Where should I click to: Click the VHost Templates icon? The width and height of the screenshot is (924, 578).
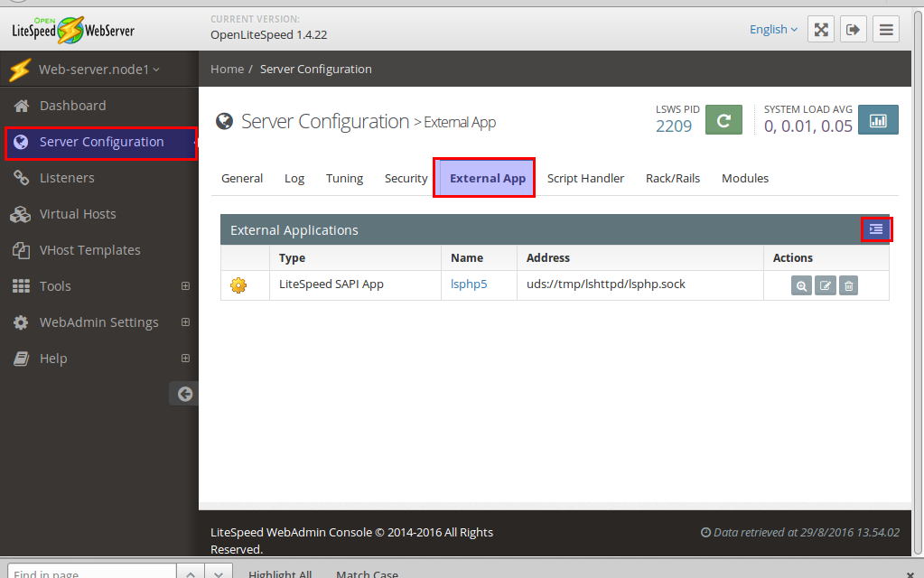coord(21,250)
